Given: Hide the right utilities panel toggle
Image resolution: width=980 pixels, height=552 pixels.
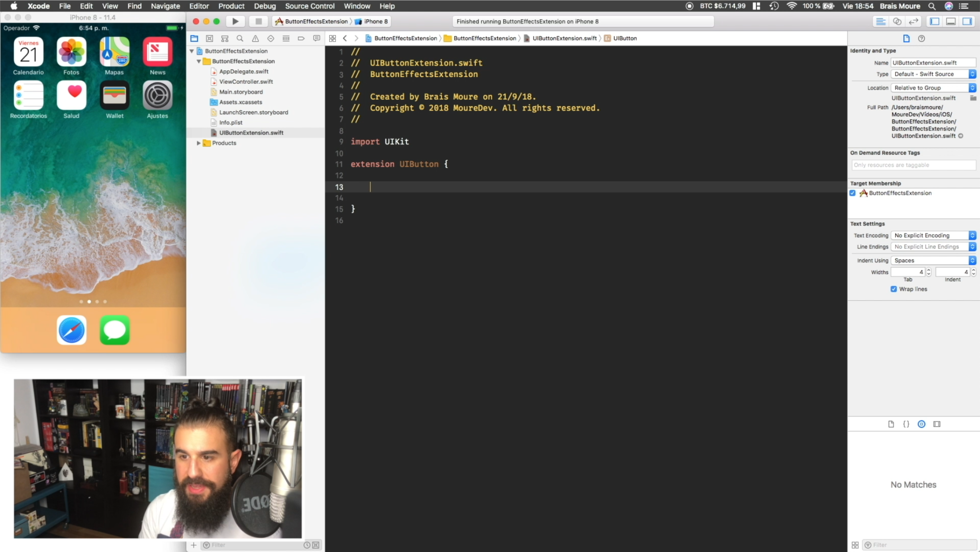Looking at the screenshot, I should point(967,21).
